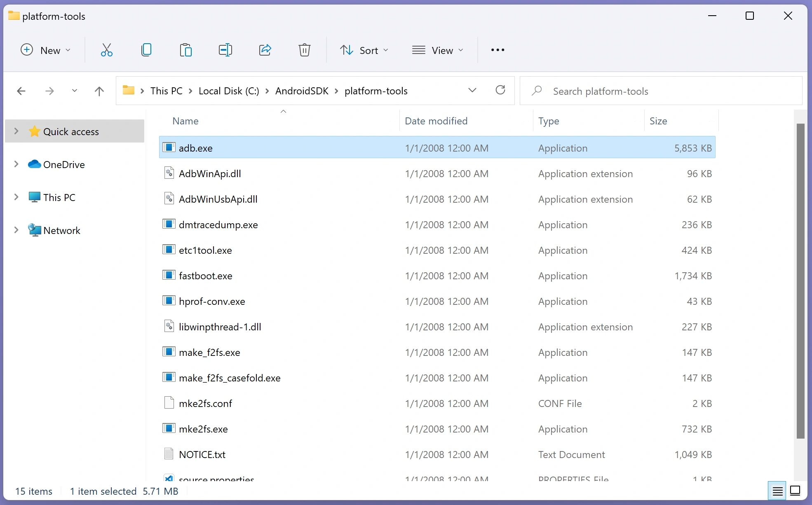Open recent locations dropdown arrow
The height and width of the screenshot is (505, 812).
pos(75,91)
